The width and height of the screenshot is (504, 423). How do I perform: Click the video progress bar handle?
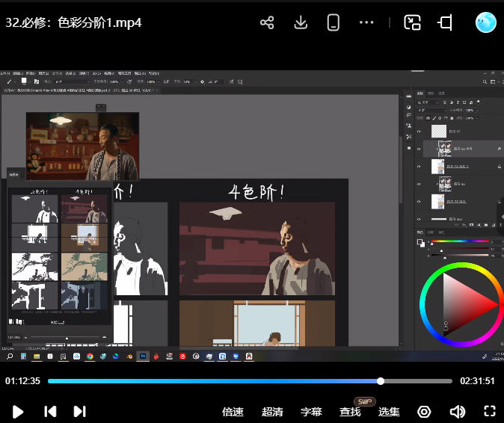381,381
